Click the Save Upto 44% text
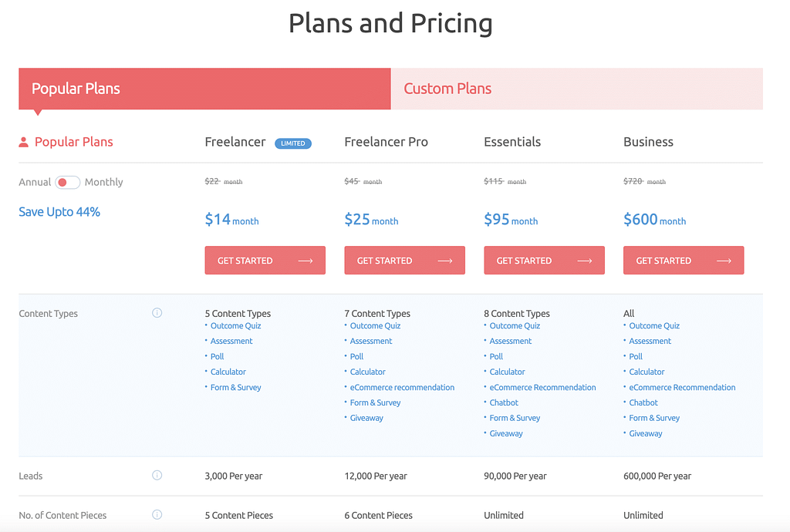 59,212
